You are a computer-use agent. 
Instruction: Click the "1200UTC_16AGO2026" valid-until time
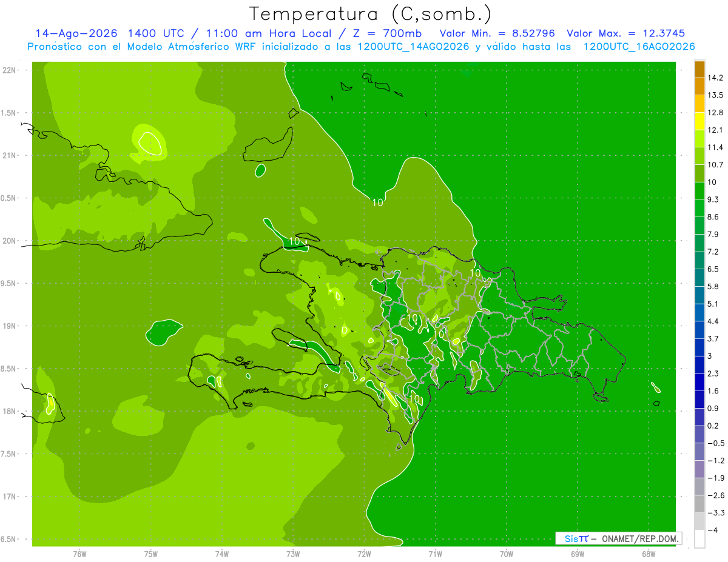pos(639,47)
